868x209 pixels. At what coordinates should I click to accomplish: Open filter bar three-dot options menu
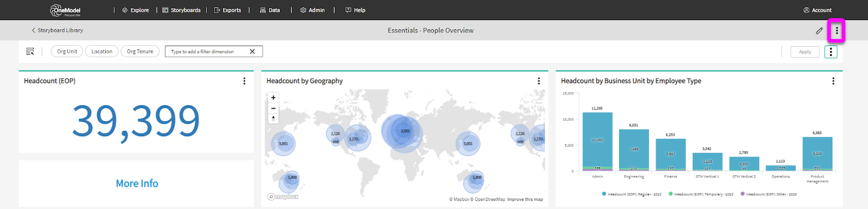click(x=831, y=52)
